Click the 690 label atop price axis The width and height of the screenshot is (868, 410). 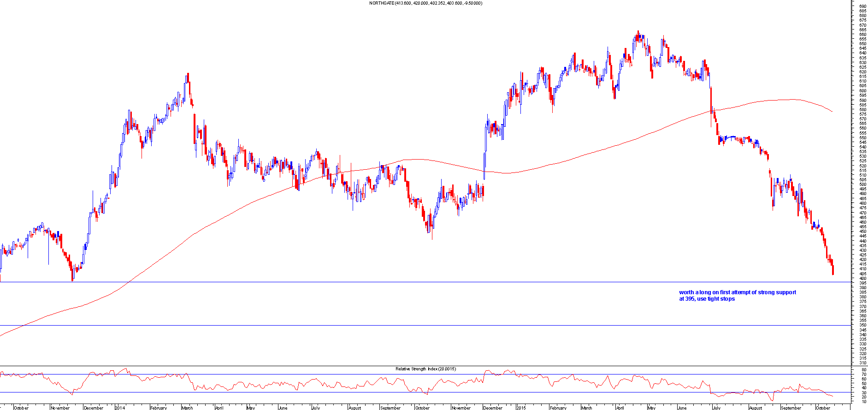coord(862,6)
